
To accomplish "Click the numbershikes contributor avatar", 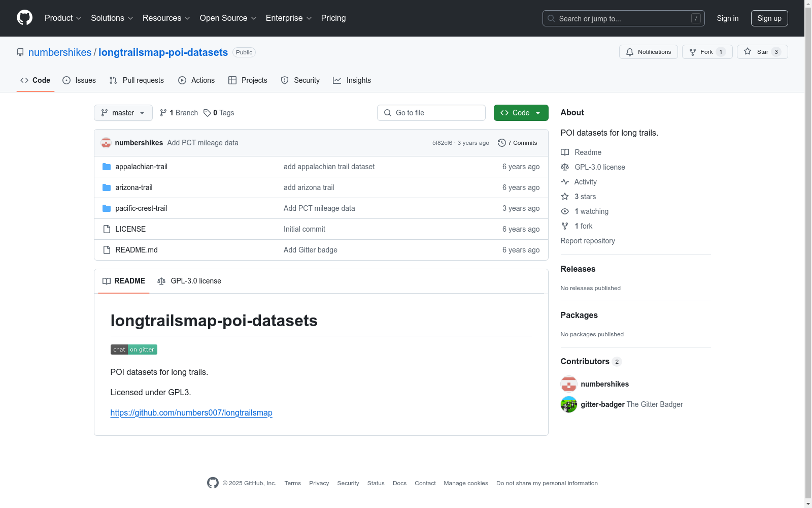I will pos(568,384).
